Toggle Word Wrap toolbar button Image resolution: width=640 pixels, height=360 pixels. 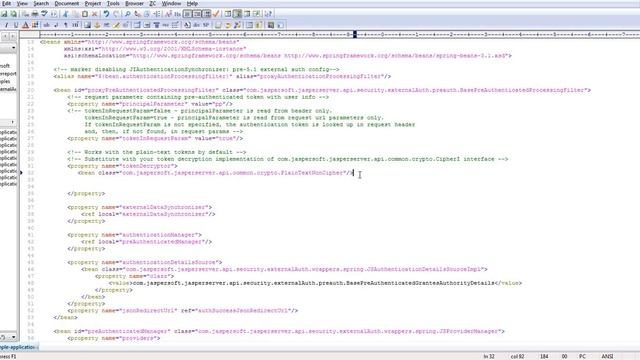[187, 14]
